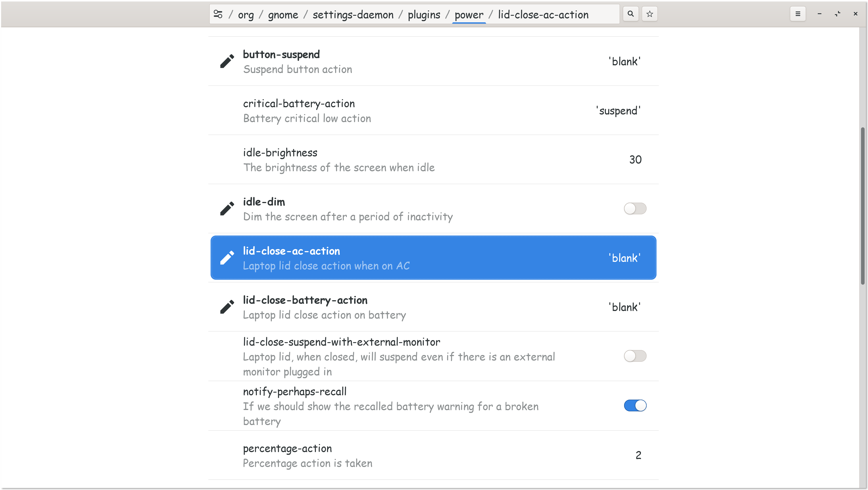This screenshot has width=868, height=490.
Task: Click pencil icon beside lid-close-ac-action
Action: tap(227, 258)
